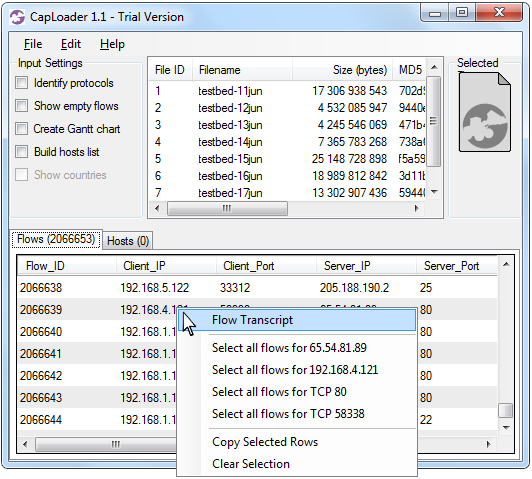Viewport: 532px width, 479px height.
Task: Choose Clear Selection in context menu
Action: [297, 464]
